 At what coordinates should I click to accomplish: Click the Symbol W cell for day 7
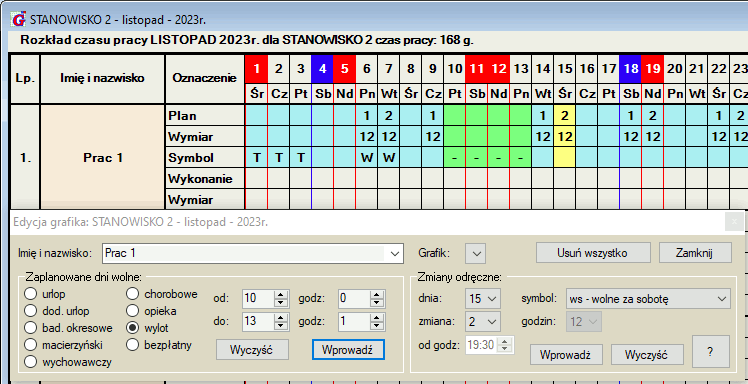pyautogui.click(x=389, y=157)
